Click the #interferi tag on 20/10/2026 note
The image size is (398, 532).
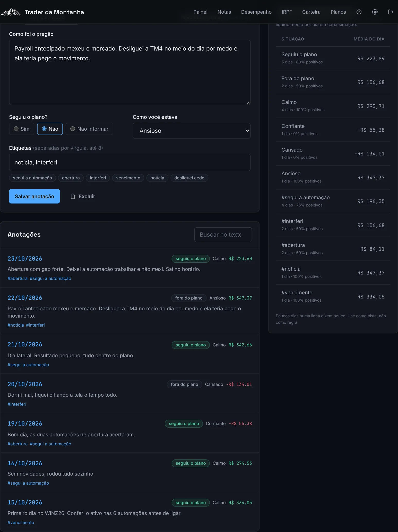click(x=17, y=404)
